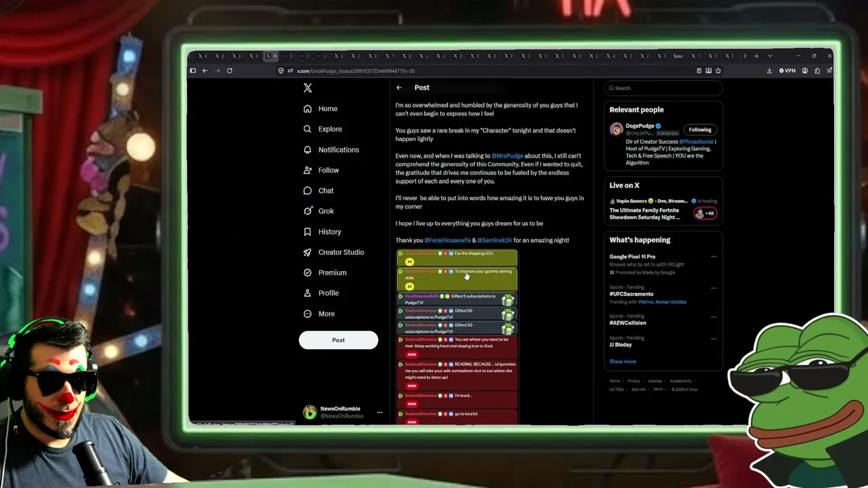The width and height of the screenshot is (868, 488).
Task: Click the Petrino trending name link
Action: coord(645,302)
